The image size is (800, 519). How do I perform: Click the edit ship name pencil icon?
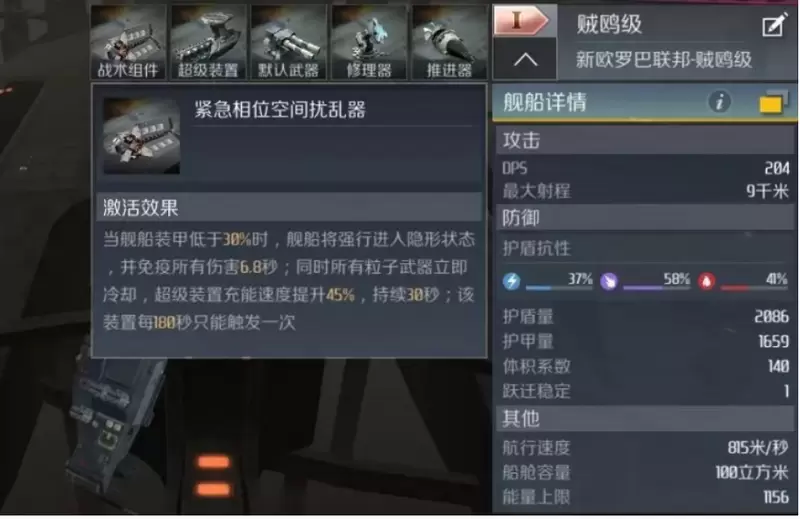pos(775,25)
